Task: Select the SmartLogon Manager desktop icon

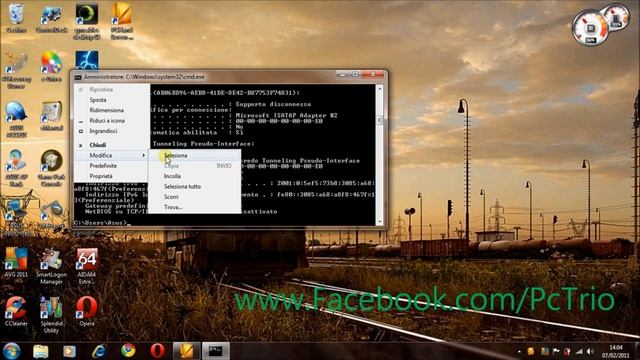Action: coord(51,266)
